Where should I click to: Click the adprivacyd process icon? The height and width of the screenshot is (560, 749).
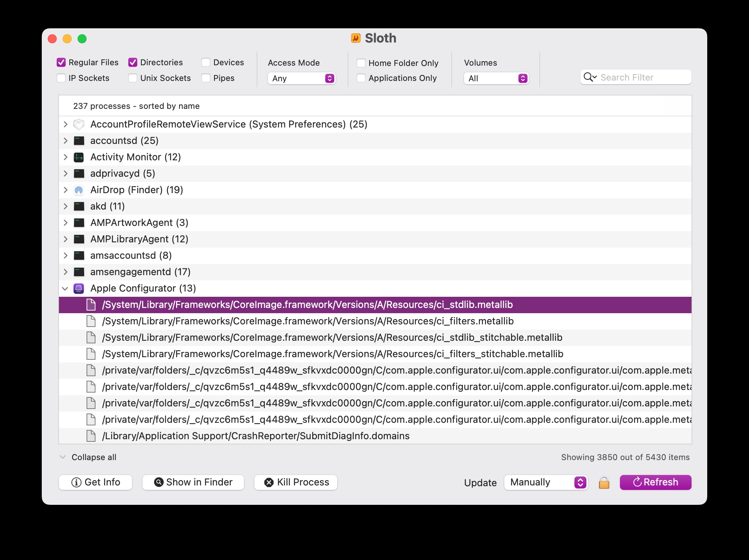click(x=79, y=173)
